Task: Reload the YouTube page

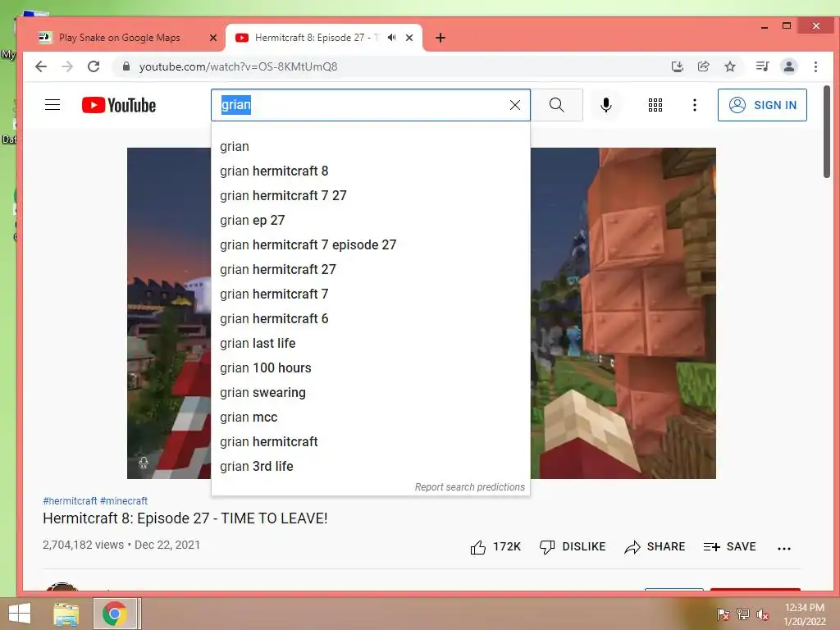Action: [94, 66]
